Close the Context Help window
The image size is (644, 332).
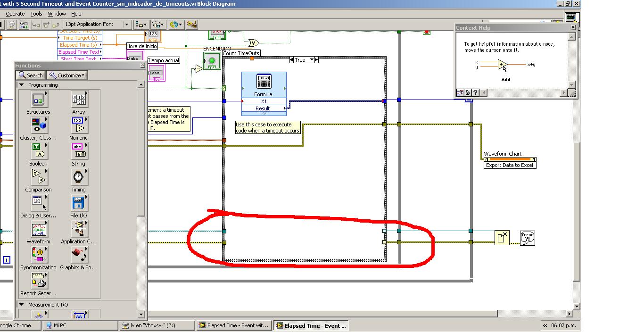point(573,28)
